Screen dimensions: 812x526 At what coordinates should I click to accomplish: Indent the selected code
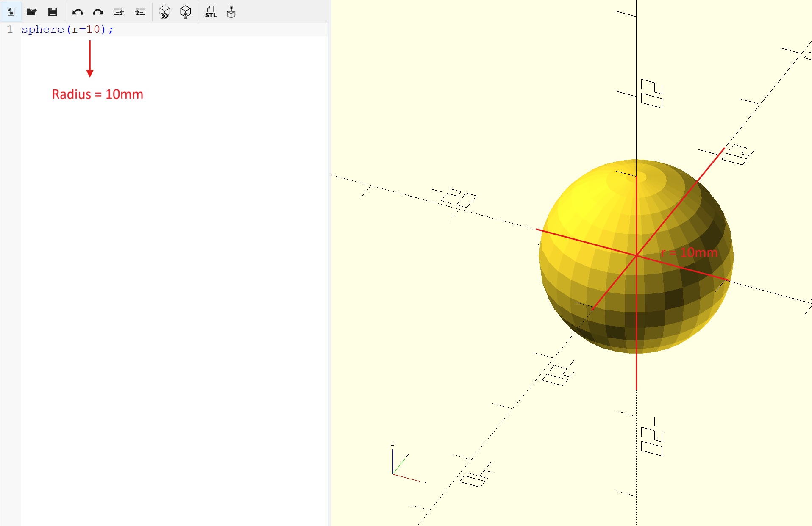tap(140, 12)
